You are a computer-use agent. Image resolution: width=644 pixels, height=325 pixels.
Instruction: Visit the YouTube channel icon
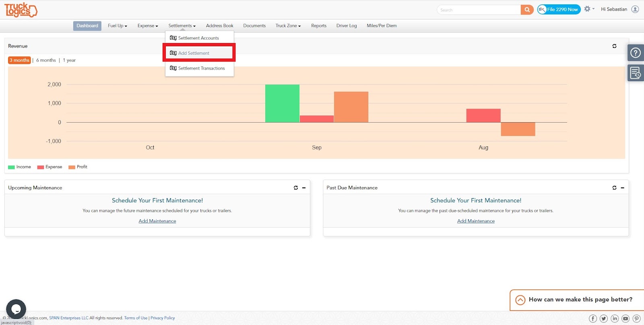[625, 319]
